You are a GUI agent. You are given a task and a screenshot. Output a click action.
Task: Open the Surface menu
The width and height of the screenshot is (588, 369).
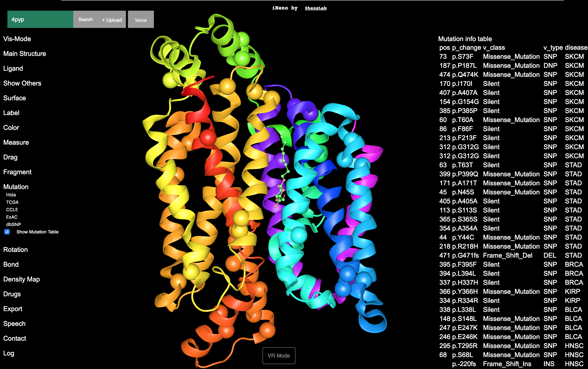[14, 98]
